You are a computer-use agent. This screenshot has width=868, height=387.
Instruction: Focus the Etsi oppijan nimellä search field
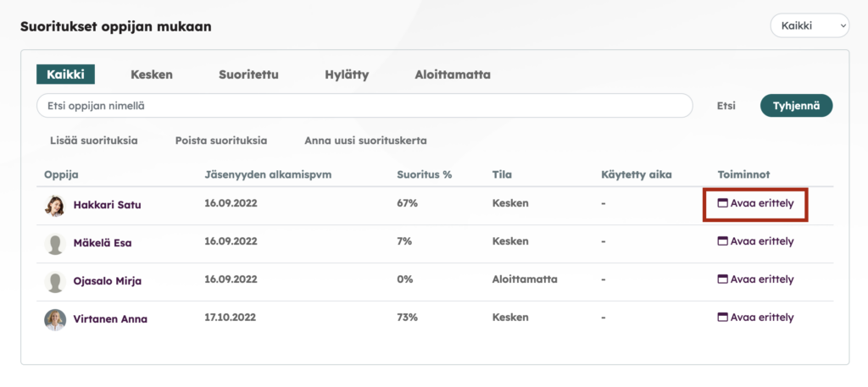pyautogui.click(x=364, y=106)
